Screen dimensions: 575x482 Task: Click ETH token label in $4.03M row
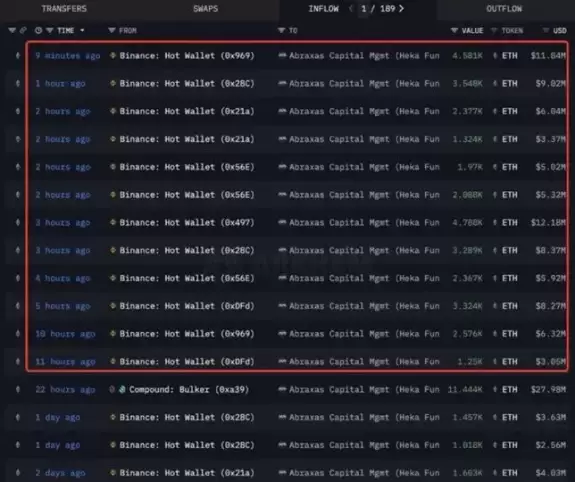point(510,473)
